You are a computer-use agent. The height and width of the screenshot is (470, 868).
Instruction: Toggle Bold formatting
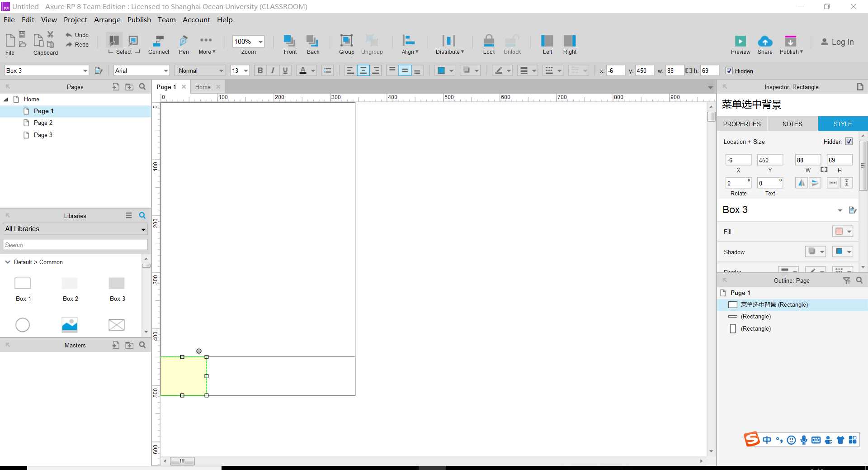(x=260, y=71)
